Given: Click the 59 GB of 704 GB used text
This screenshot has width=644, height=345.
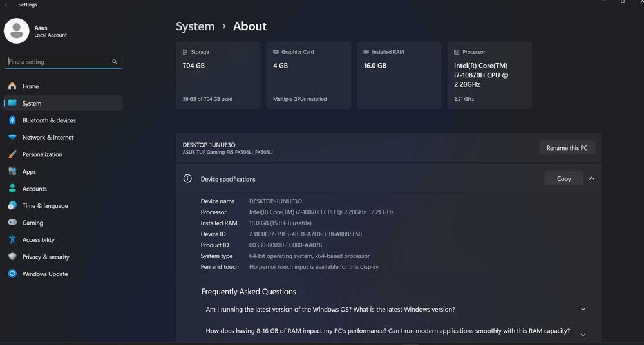Looking at the screenshot, I should click(x=207, y=99).
